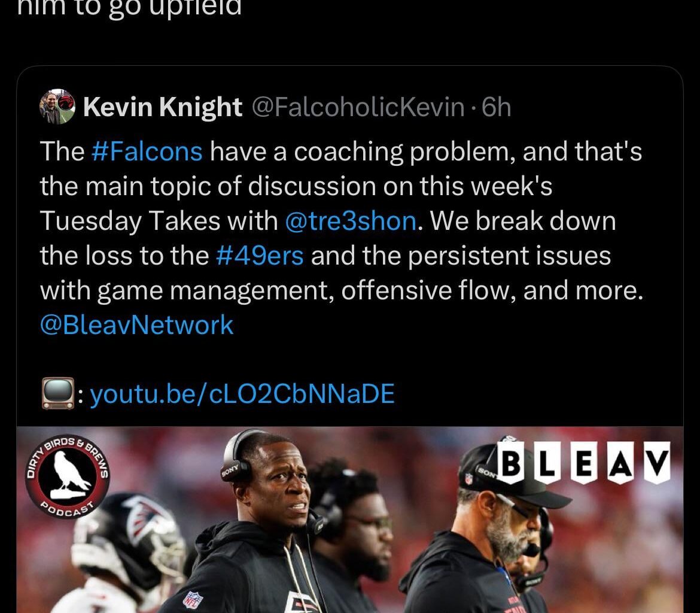Screen dimensions: 700x613
Task: Open the youtu.be/cLO2CbNNaDE link
Action: [x=242, y=394]
